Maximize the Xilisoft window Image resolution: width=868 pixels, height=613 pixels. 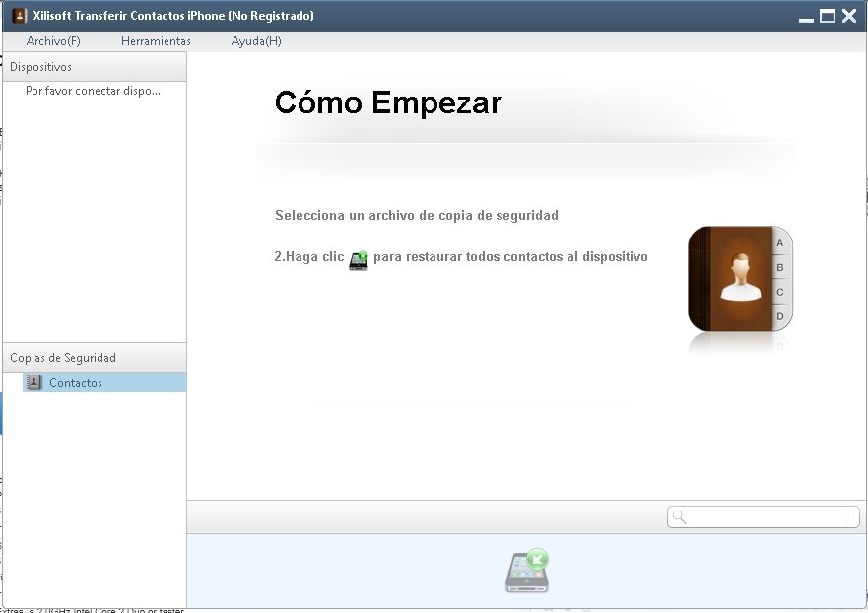pyautogui.click(x=827, y=16)
